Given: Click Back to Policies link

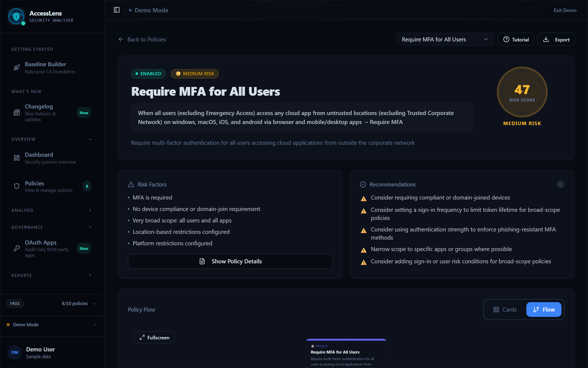Looking at the screenshot, I should [x=142, y=39].
